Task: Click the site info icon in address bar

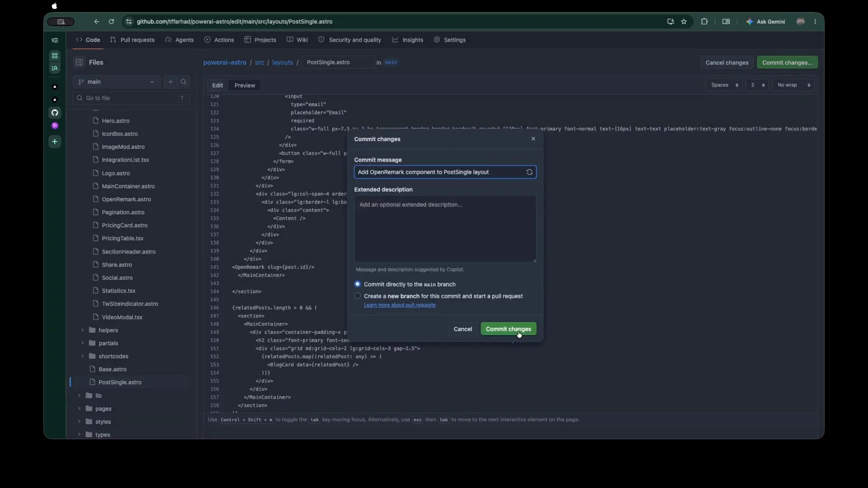Action: pyautogui.click(x=129, y=22)
